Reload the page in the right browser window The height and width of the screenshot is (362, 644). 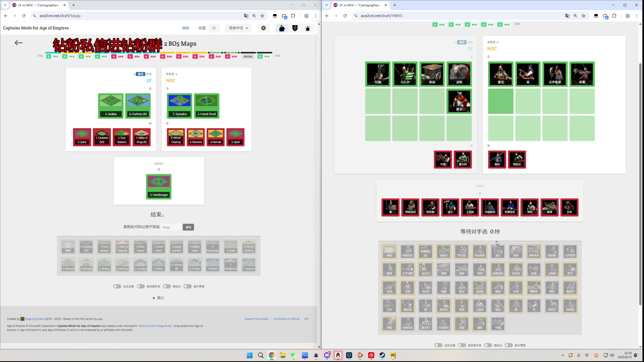tap(345, 16)
